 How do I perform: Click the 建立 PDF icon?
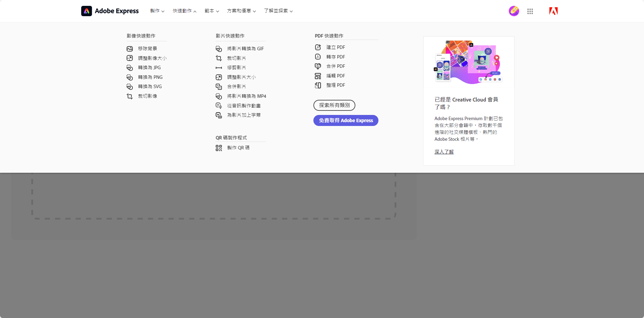coord(318,47)
